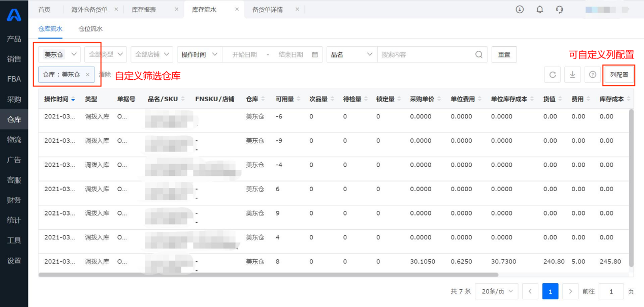Screen dimensions: 644x307
Task: Open the notifications bell icon
Action: click(x=540, y=9)
